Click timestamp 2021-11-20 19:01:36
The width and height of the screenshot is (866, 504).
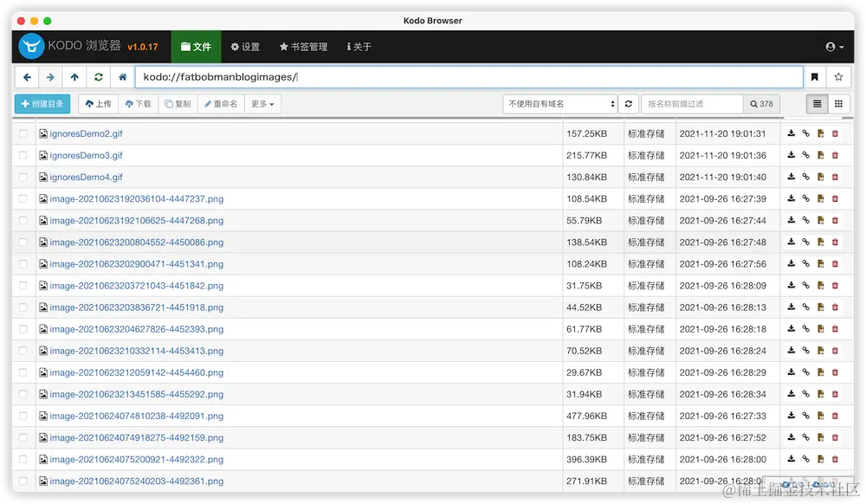point(722,155)
